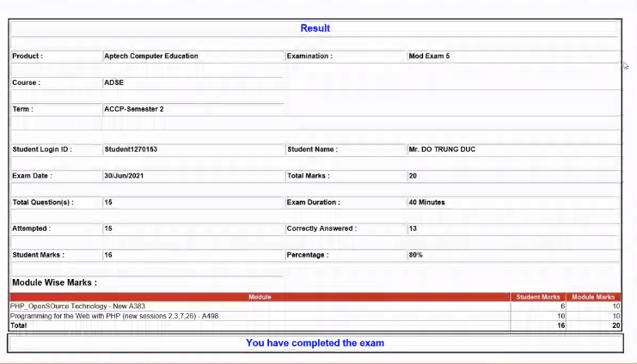Click the Total Marks value '20'
Screen dimensions: 637x364
pos(413,176)
